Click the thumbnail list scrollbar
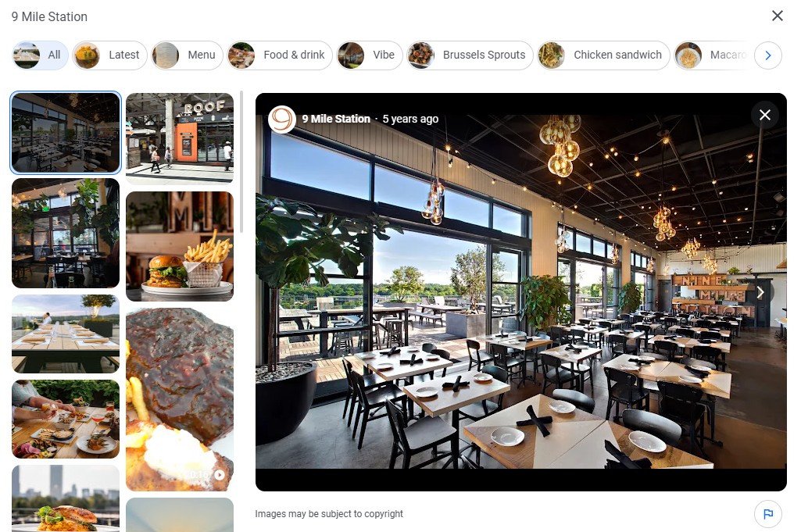The width and height of the screenshot is (801, 532). tap(241, 162)
